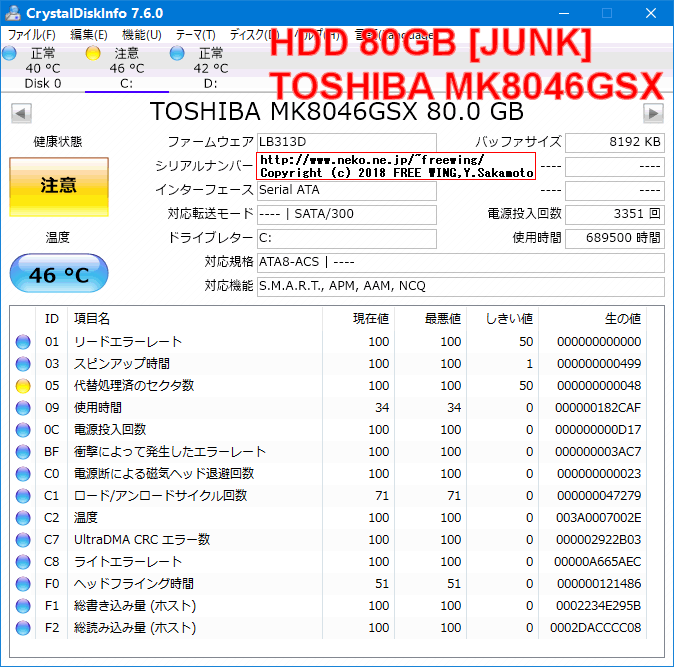The height and width of the screenshot is (667, 674).
Task: Click the Serial ATA interface field
Action: pyautogui.click(x=347, y=190)
